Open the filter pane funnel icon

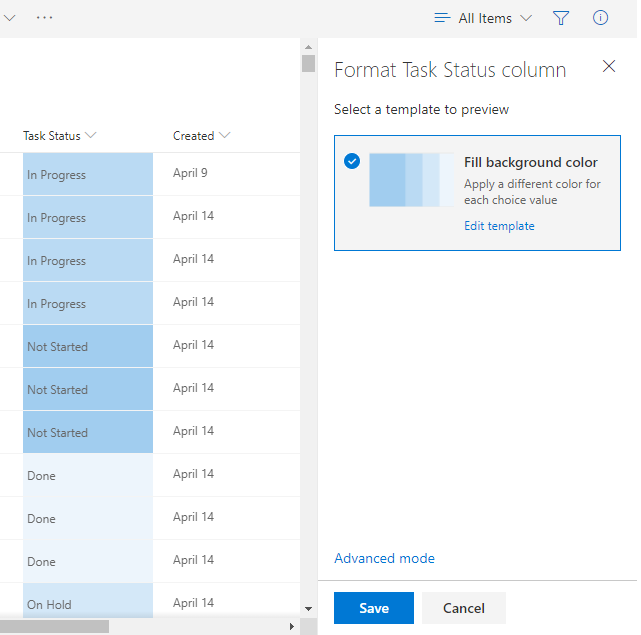(560, 18)
